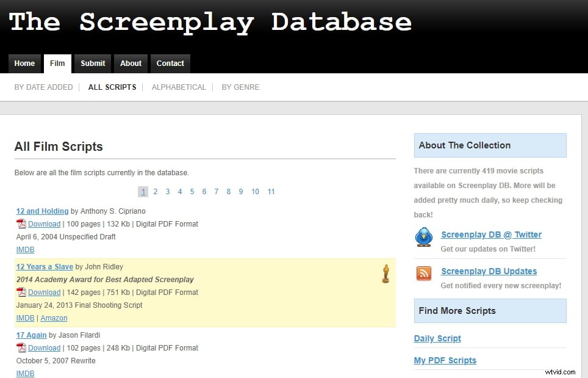588x378 pixels.
Task: Click the Academy Award trophy icon
Action: (385, 274)
